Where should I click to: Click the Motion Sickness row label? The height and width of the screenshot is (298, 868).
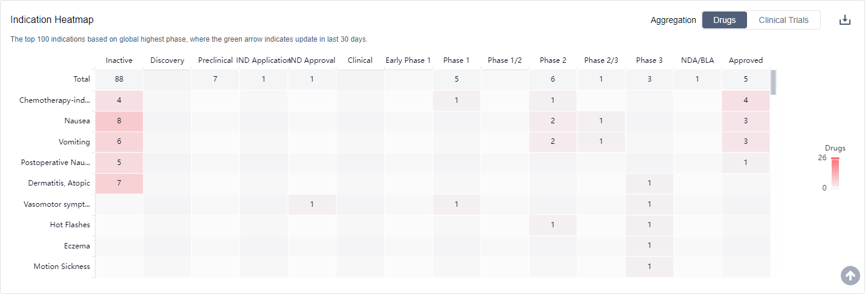click(62, 267)
